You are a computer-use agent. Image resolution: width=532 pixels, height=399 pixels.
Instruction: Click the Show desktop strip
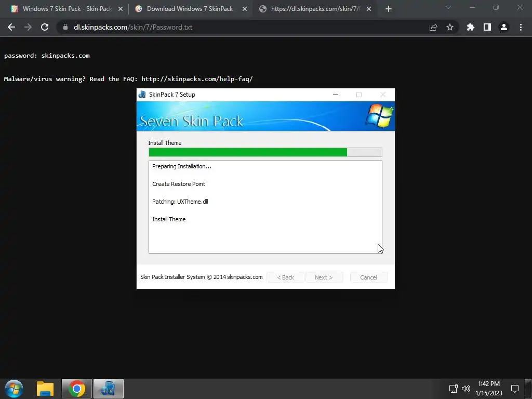tap(528, 389)
